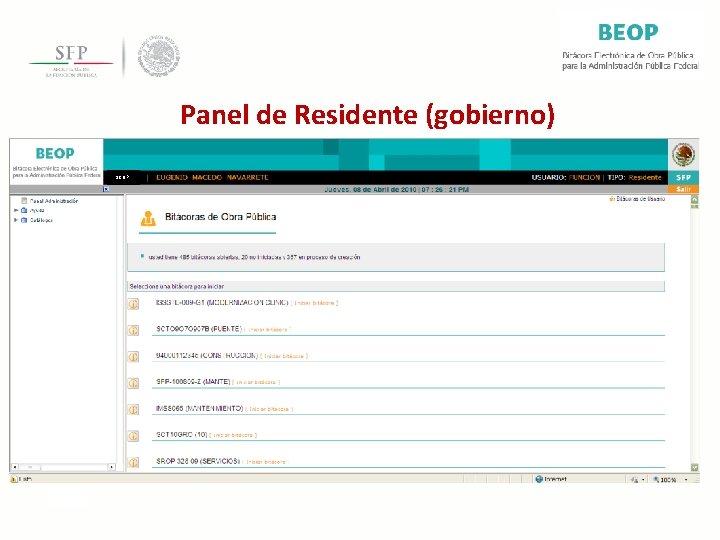Click Iniciar bitácora link for CONSTRUCCION row
Image resolution: width=720 pixels, height=540 pixels.
tap(284, 356)
